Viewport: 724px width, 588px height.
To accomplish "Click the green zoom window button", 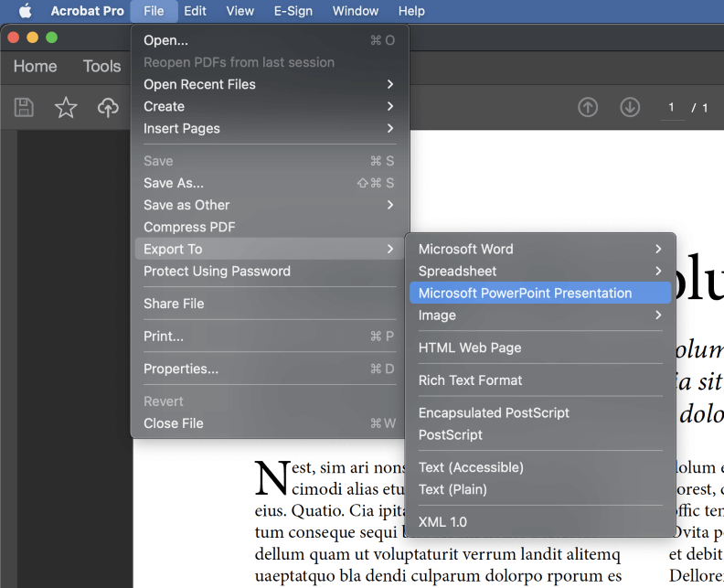I will point(52,37).
